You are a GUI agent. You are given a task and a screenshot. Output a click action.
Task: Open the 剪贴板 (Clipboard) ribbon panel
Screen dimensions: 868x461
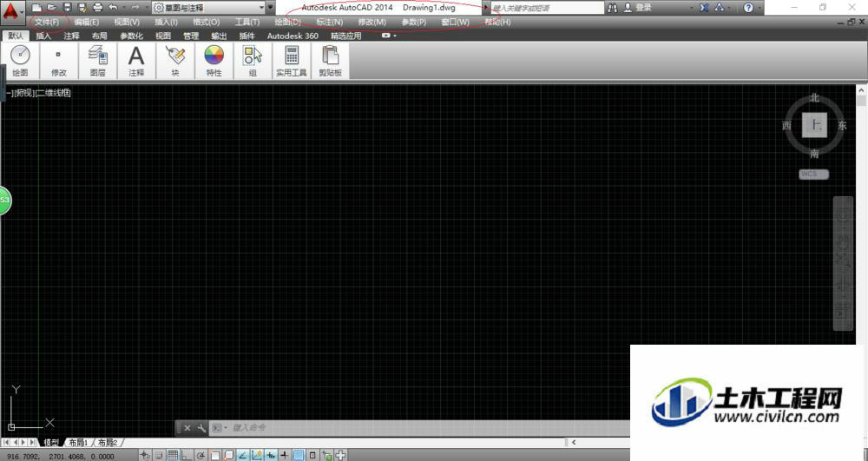tap(330, 61)
